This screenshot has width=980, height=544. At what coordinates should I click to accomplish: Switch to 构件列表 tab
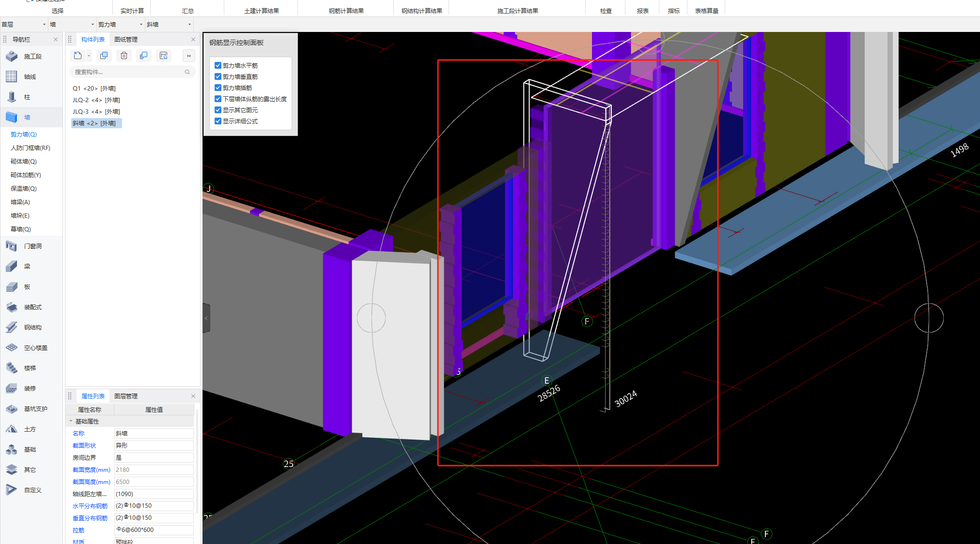click(93, 40)
